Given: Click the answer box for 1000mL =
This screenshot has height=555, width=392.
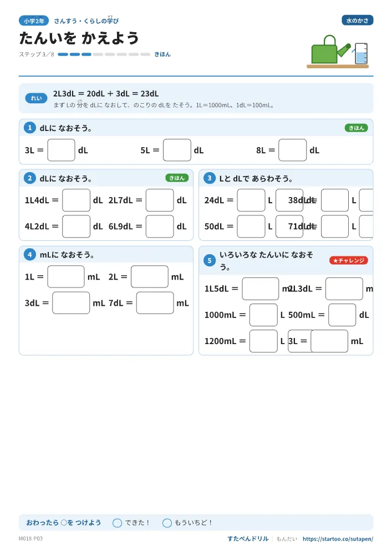Looking at the screenshot, I should pyautogui.click(x=263, y=315).
